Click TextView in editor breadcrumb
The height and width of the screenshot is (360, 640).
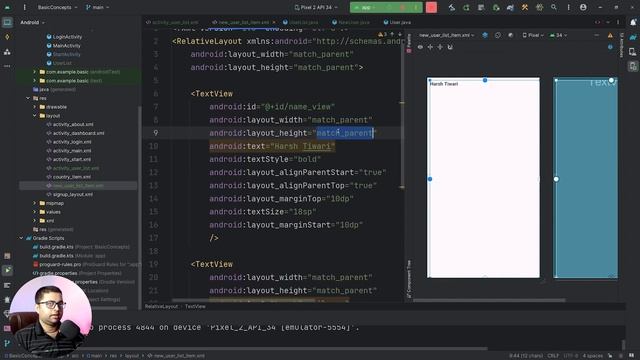coord(195,306)
